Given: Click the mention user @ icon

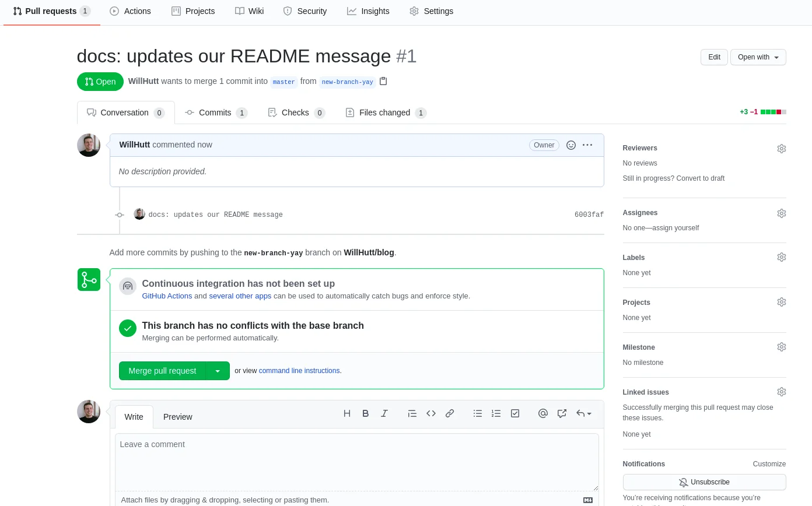Looking at the screenshot, I should [543, 413].
